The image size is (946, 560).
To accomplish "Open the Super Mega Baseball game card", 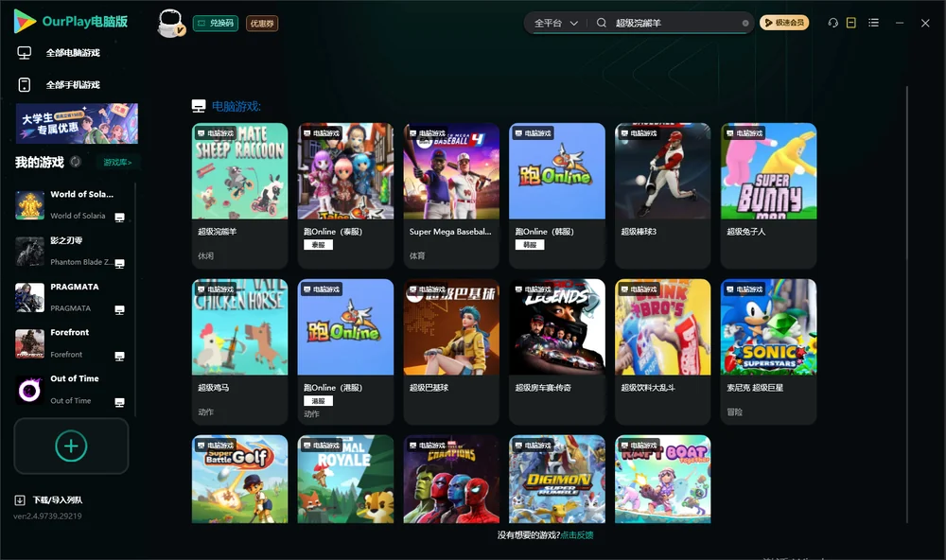I will 451,196.
